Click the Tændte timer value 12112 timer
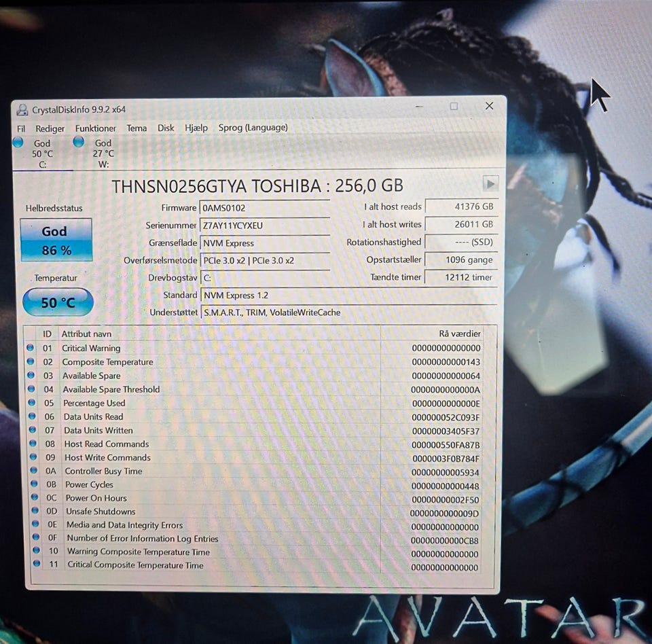652x644 pixels. [x=460, y=277]
